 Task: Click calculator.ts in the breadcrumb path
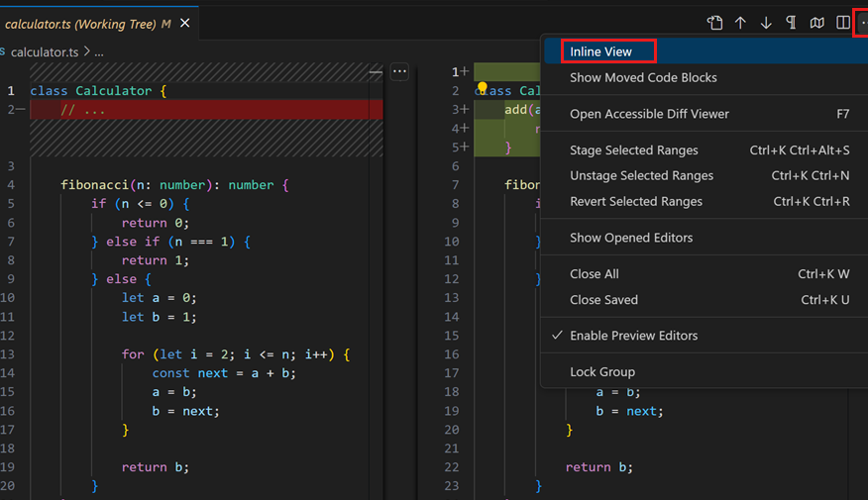45,51
